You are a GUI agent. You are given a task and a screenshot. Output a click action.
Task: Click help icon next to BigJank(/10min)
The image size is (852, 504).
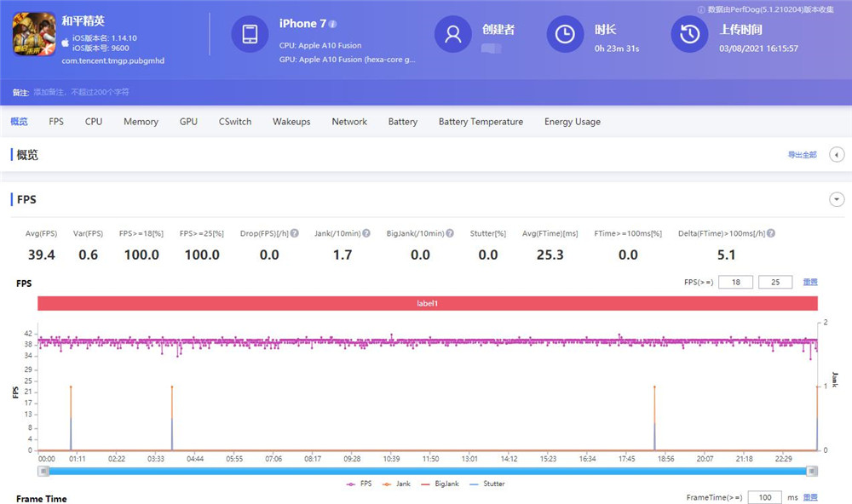[449, 233]
